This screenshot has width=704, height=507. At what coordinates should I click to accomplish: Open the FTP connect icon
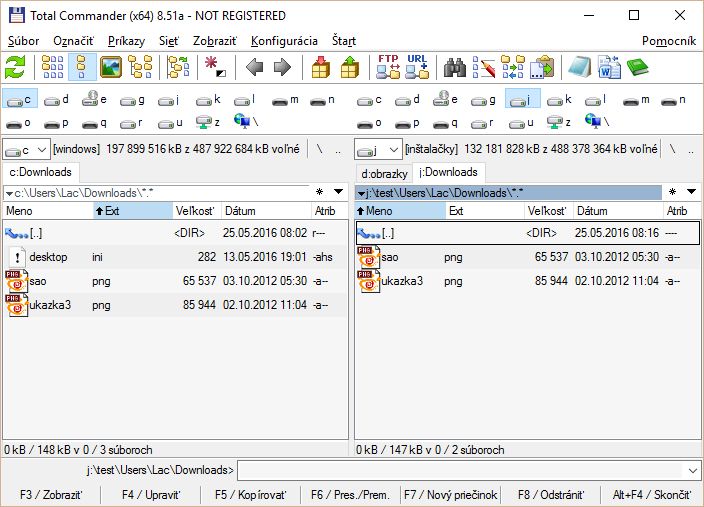tap(388, 67)
